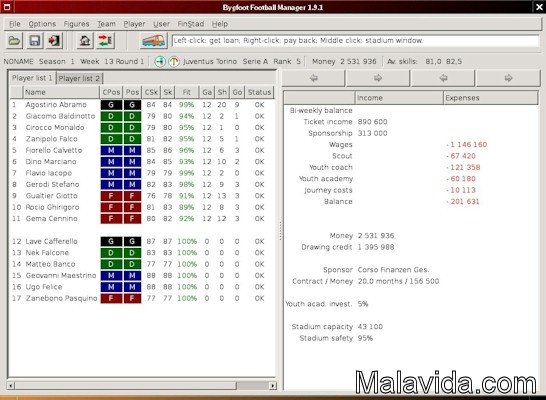Switch to Player list 2 tab
The height and width of the screenshot is (400, 546).
pos(79,78)
